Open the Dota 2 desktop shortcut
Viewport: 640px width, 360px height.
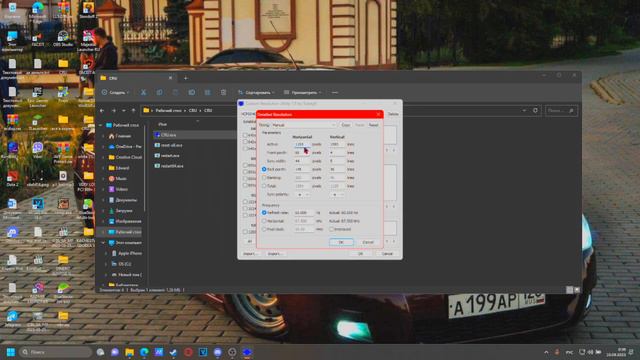coord(12,178)
